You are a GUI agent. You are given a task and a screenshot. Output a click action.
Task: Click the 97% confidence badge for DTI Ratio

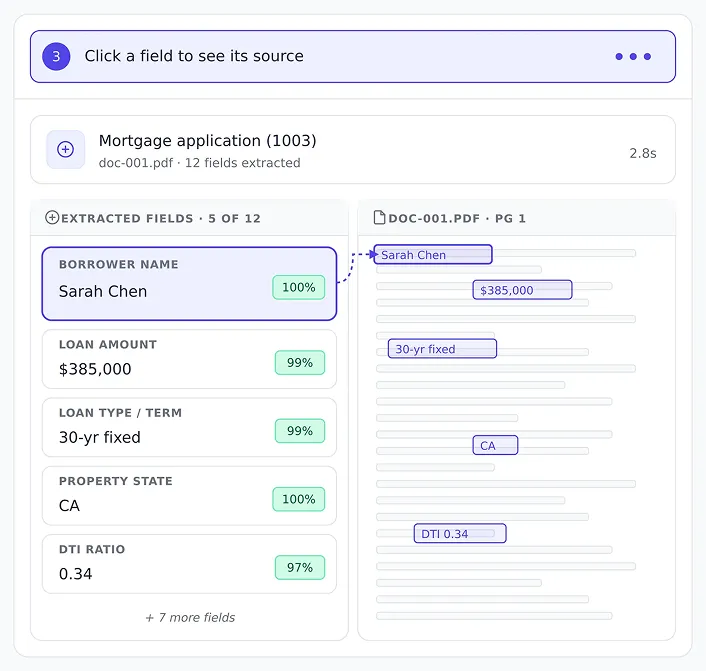coord(300,567)
